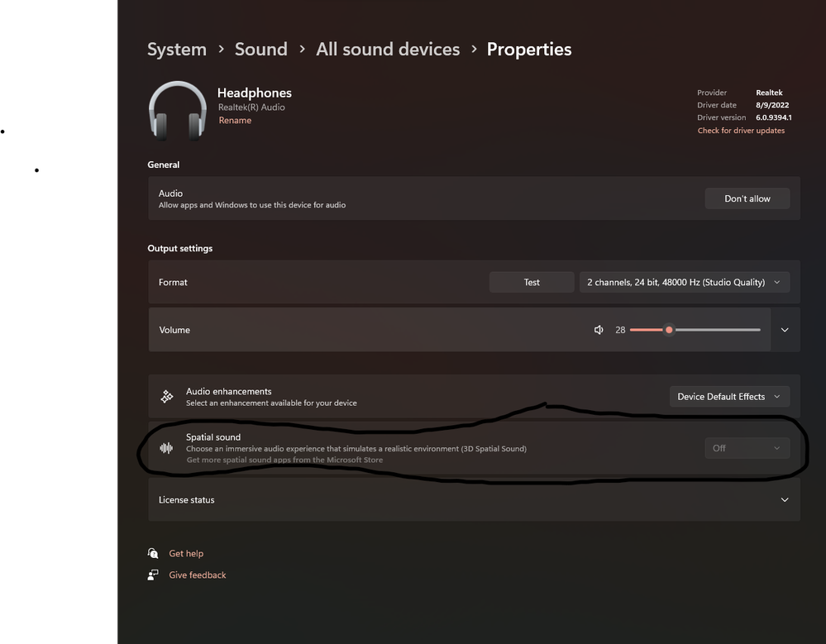Navigate to Sound via breadcrumb
Screen dimensions: 826x644
click(x=260, y=49)
